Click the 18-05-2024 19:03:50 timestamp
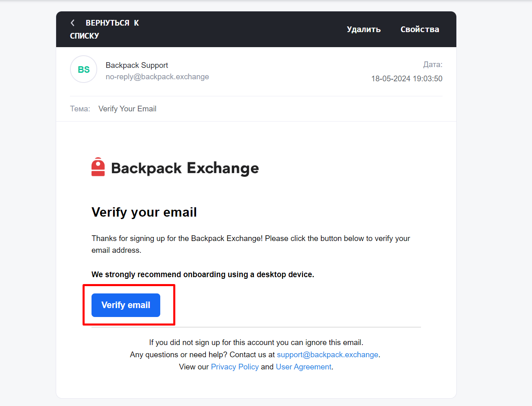The height and width of the screenshot is (406, 532). click(406, 78)
